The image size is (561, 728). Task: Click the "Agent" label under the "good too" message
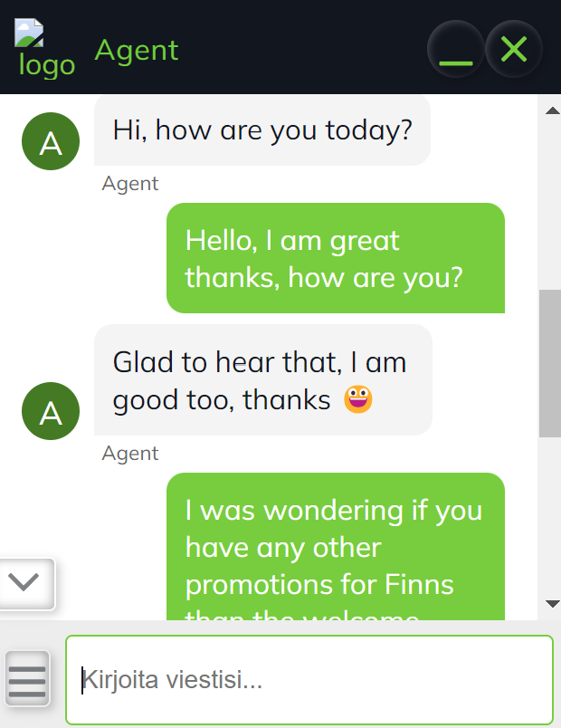pyautogui.click(x=130, y=454)
